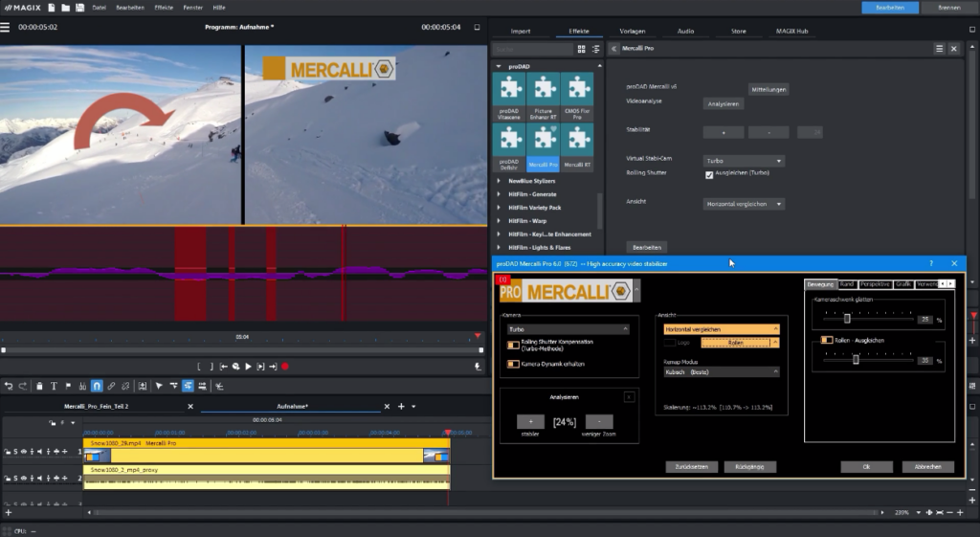Select the proDAD Vitascene effect tile
Image resolution: width=980 pixels, height=537 pixels.
click(509, 97)
